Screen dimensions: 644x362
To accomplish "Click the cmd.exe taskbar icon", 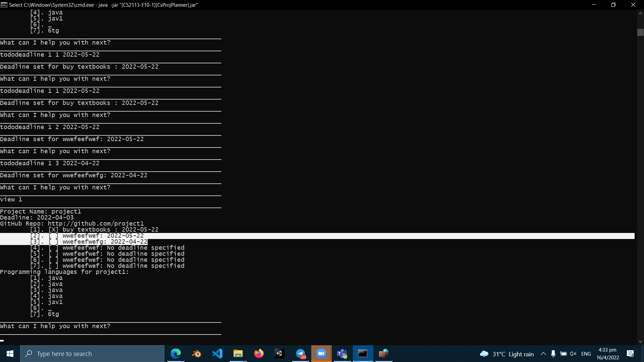I will tap(363, 354).
